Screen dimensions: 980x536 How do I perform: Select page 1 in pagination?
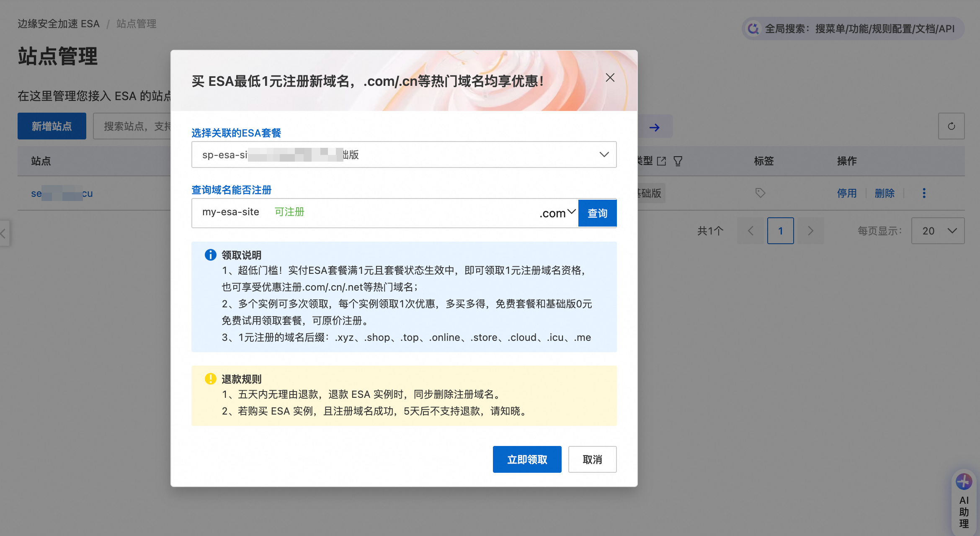click(x=781, y=231)
